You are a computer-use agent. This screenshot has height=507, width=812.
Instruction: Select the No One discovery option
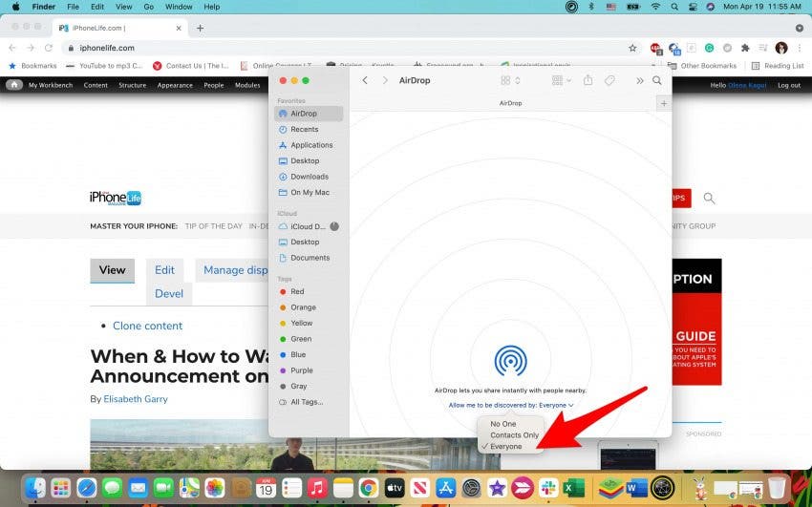click(503, 424)
